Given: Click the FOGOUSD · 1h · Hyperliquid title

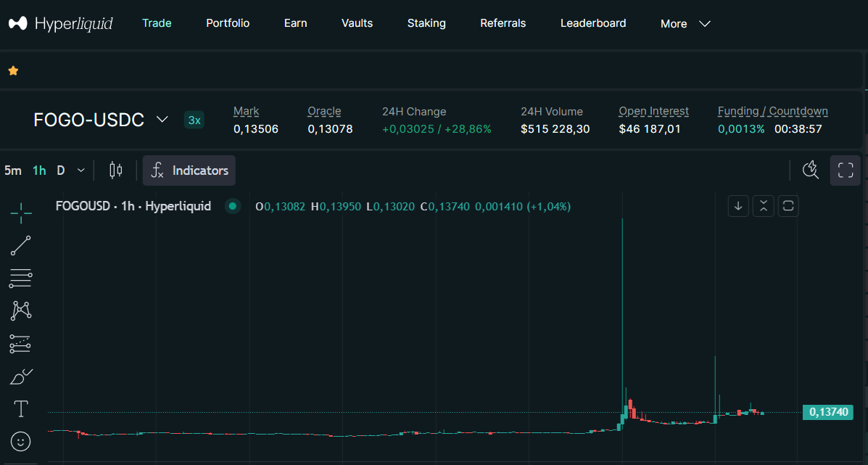Looking at the screenshot, I should [133, 207].
